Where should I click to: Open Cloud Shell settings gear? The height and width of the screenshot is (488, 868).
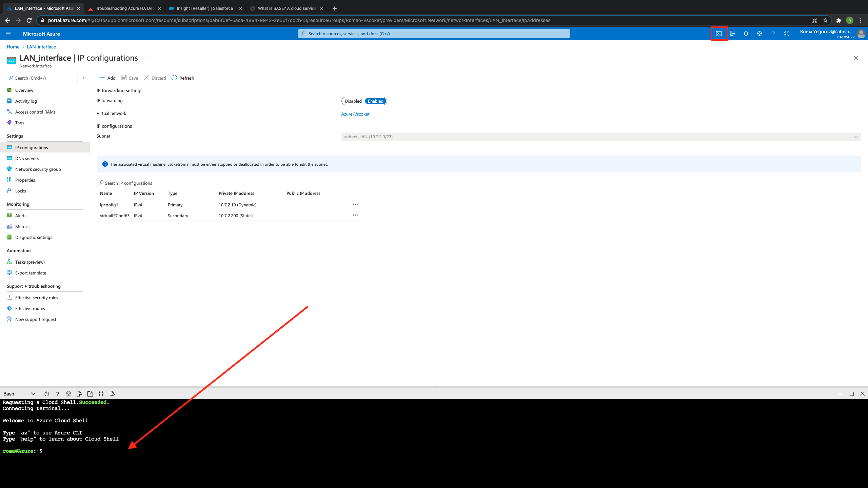68,394
